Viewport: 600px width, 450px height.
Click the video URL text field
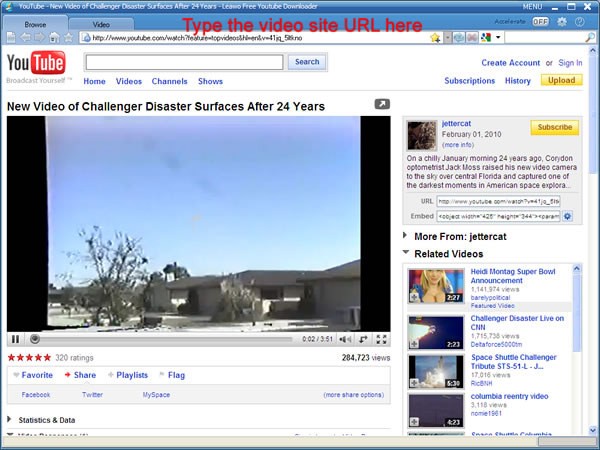tap(499, 201)
